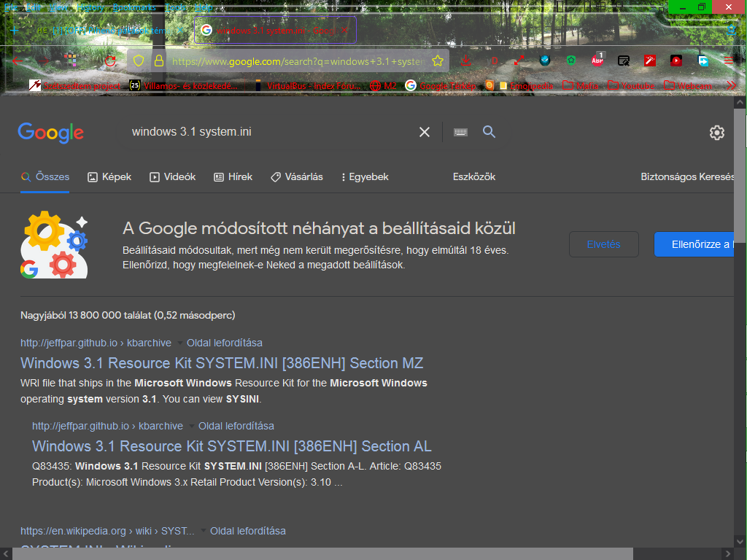Clear the search box with X icon
The width and height of the screenshot is (747, 560).
(424, 132)
